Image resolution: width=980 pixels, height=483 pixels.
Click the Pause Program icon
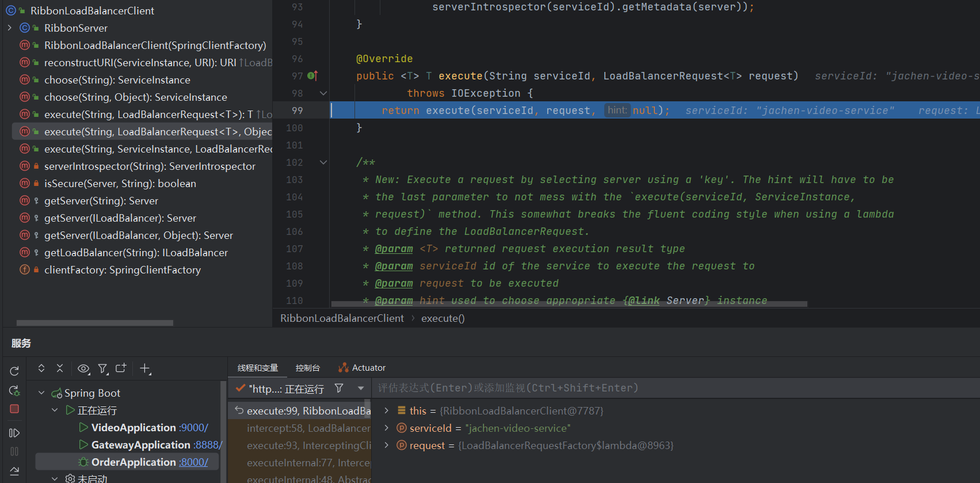pyautogui.click(x=14, y=451)
